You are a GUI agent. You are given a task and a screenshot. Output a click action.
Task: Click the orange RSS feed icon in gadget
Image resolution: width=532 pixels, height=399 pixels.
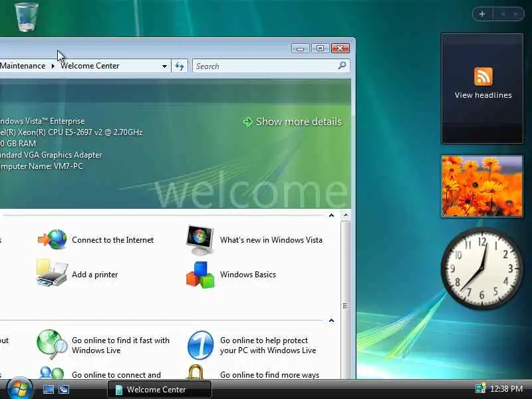pyautogui.click(x=483, y=76)
